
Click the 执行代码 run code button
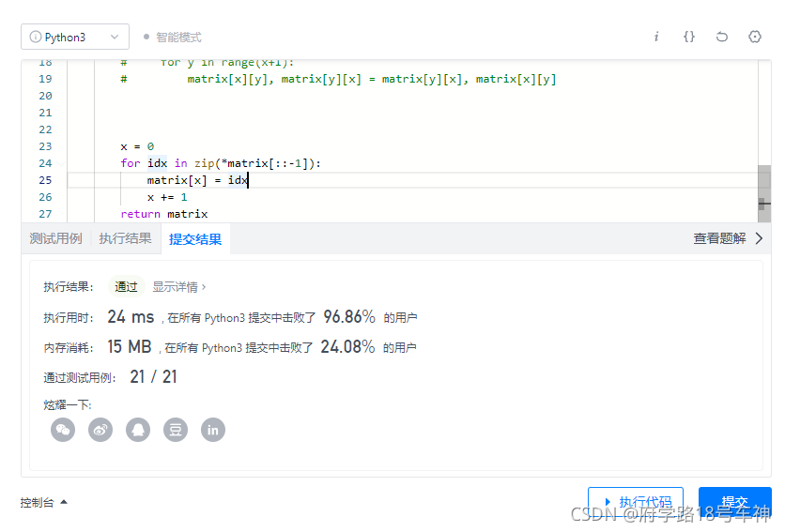pos(636,502)
